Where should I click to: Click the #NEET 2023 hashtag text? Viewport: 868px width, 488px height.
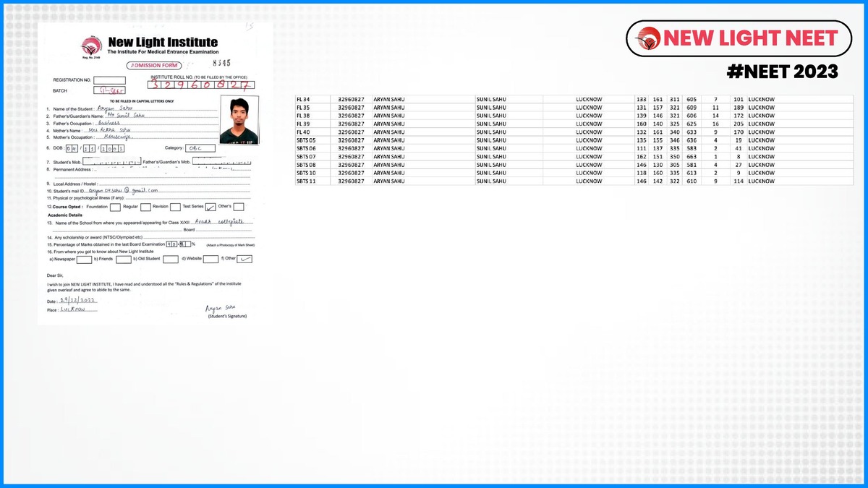click(x=782, y=72)
